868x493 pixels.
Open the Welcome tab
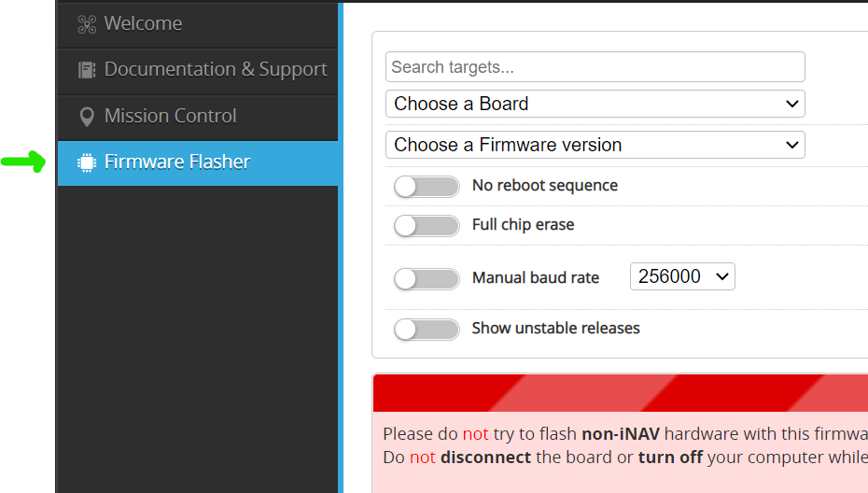coord(198,24)
